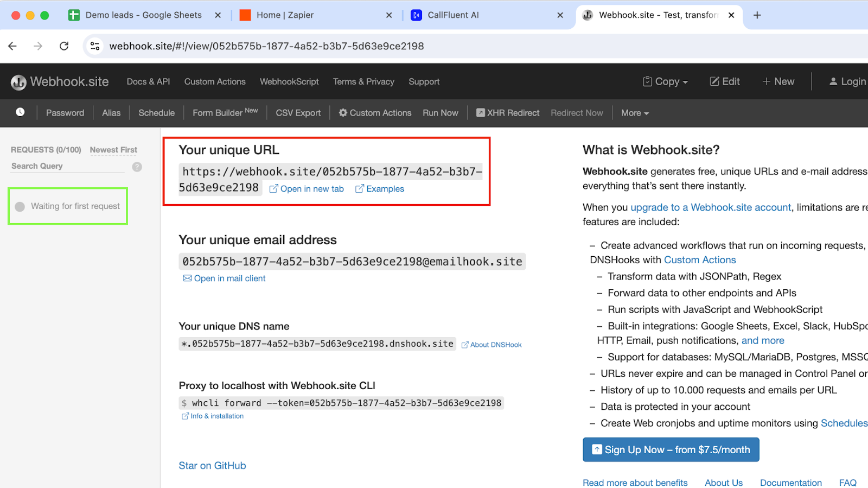
Task: Click CSV Export
Action: click(x=298, y=113)
